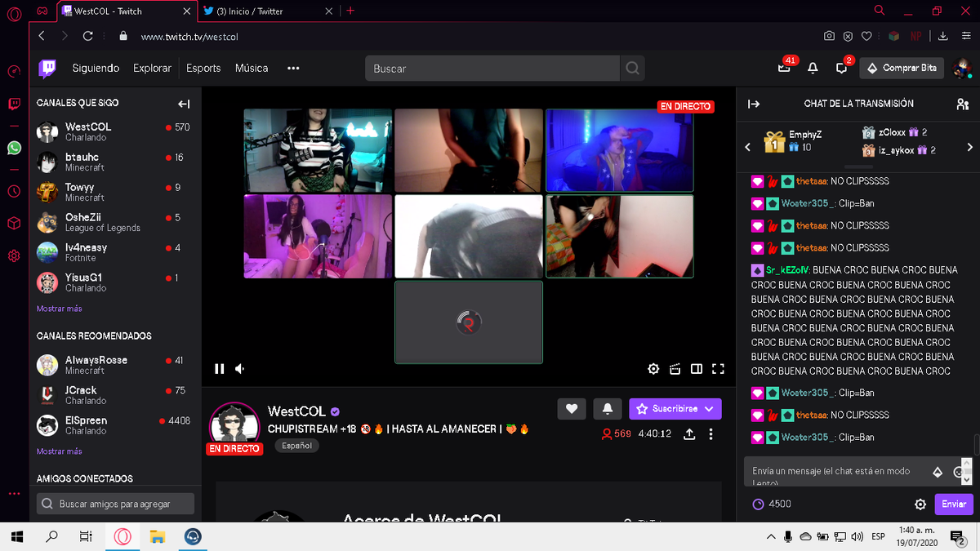The width and height of the screenshot is (980, 551).
Task: Open the Twitch home logo
Action: [47, 69]
